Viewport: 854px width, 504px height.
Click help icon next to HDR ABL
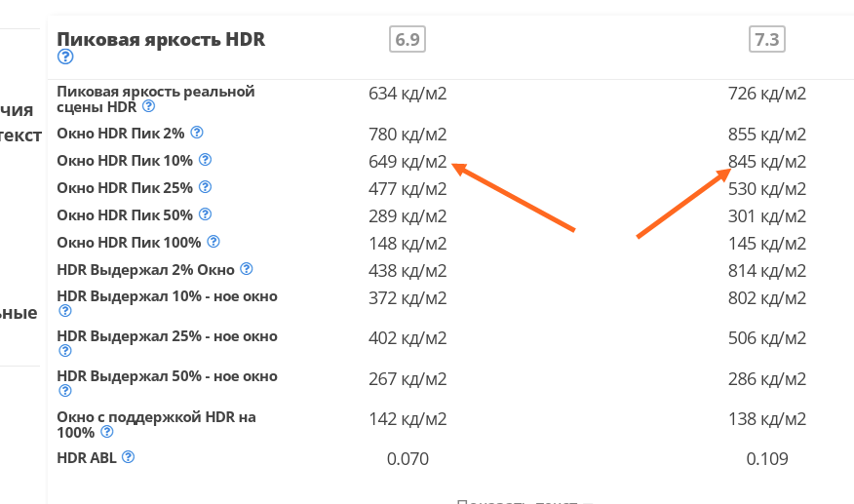[128, 456]
